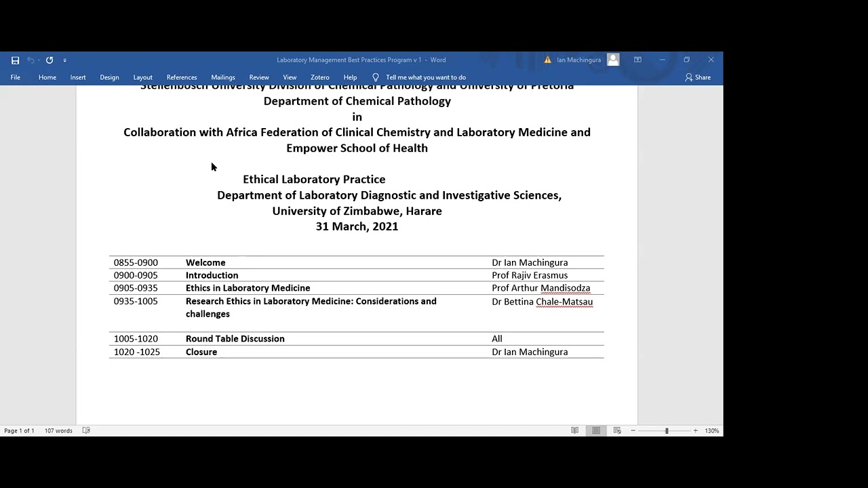Open the Customize Quick Access Toolbar dropdown
The width and height of the screenshot is (868, 488).
[x=65, y=60]
